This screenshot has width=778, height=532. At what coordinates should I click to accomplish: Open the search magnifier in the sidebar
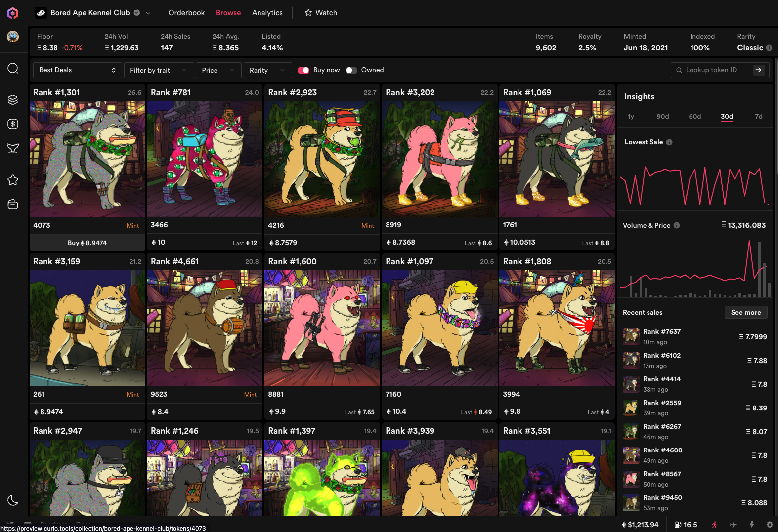13,68
